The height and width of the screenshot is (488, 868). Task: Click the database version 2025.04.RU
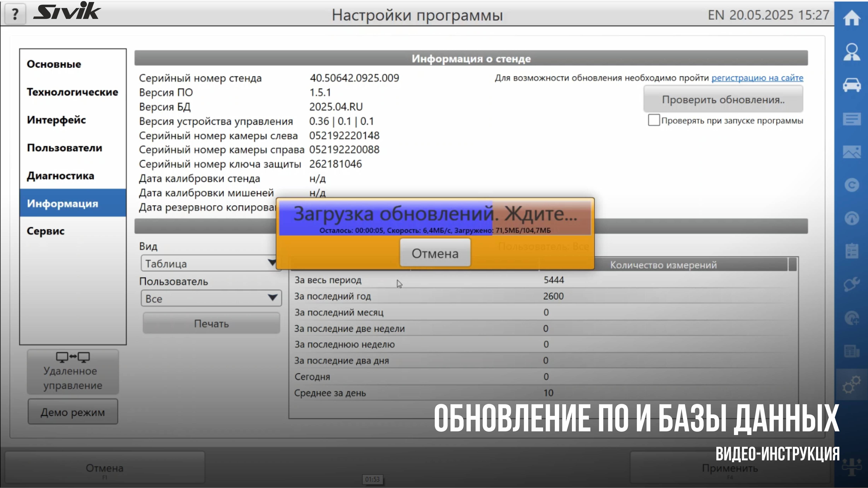tap(336, 107)
